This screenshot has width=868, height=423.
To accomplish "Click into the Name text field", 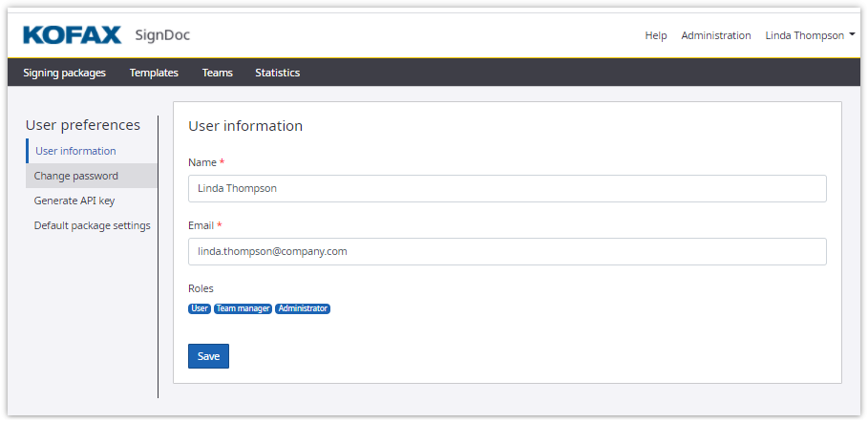I will (x=507, y=188).
